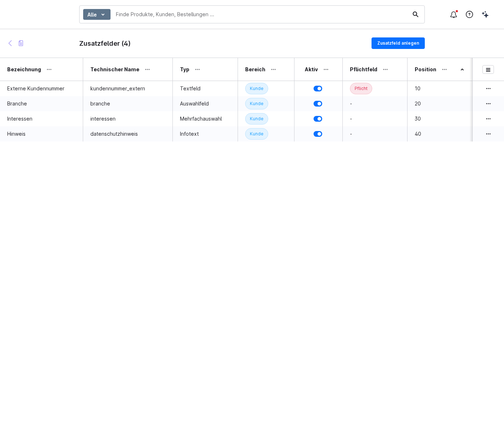Screen dimensions: 504x432
Task: Open the AI sparkle assistant icon
Action: coord(485,14)
